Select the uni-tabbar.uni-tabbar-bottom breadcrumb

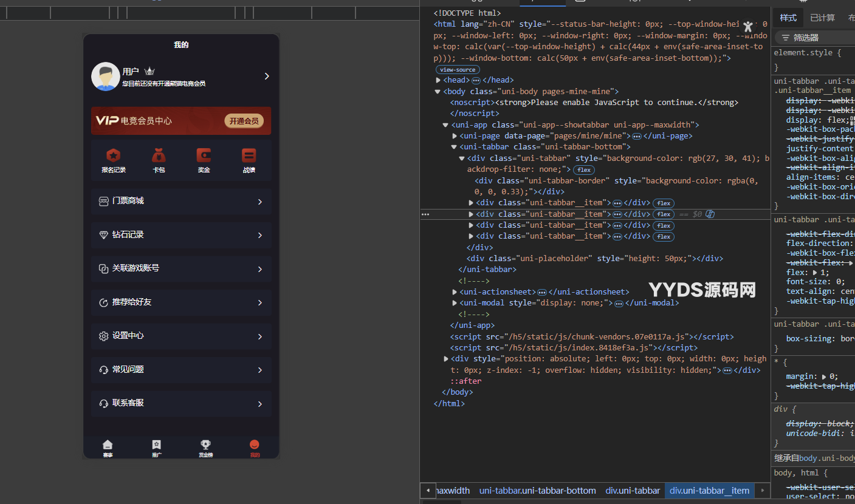point(537,491)
